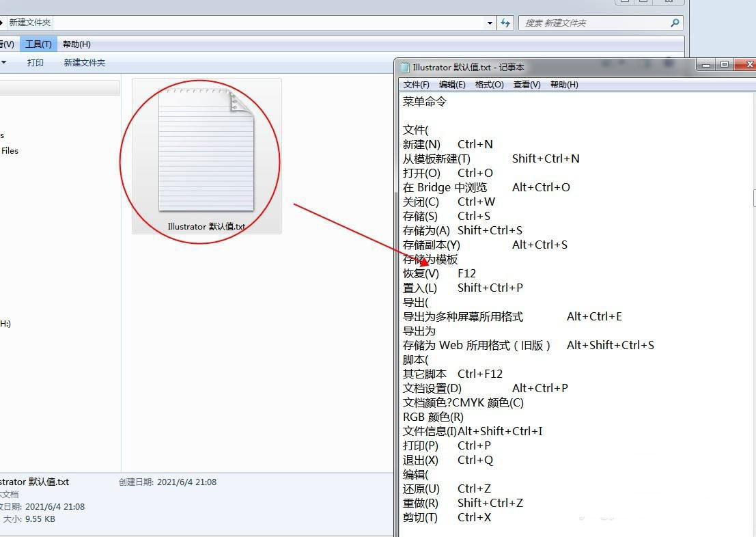Click the 其它脚本 Ctrl+F12 line
The height and width of the screenshot is (537, 756).
453,374
